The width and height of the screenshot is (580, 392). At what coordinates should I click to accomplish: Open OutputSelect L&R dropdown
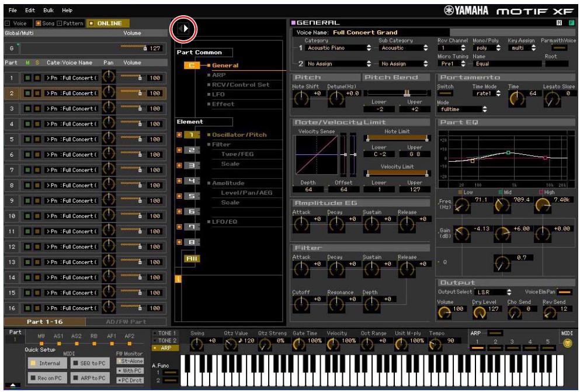492,292
